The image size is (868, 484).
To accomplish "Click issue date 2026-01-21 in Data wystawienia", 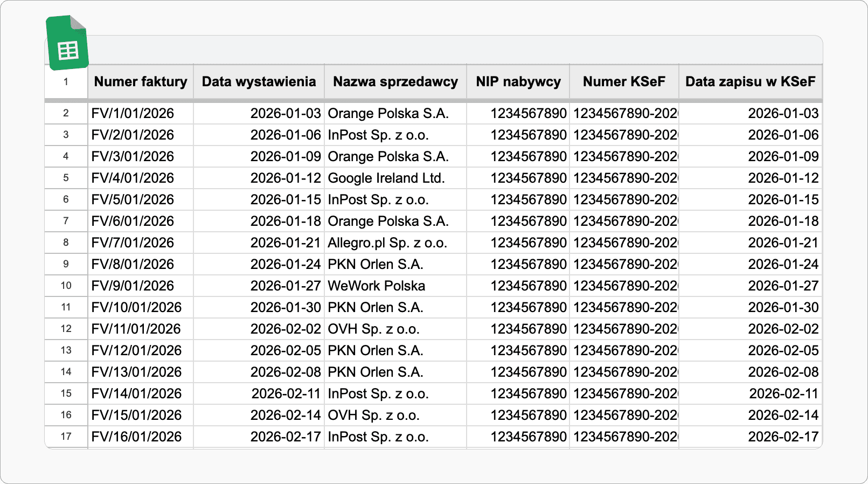I will (x=259, y=243).
